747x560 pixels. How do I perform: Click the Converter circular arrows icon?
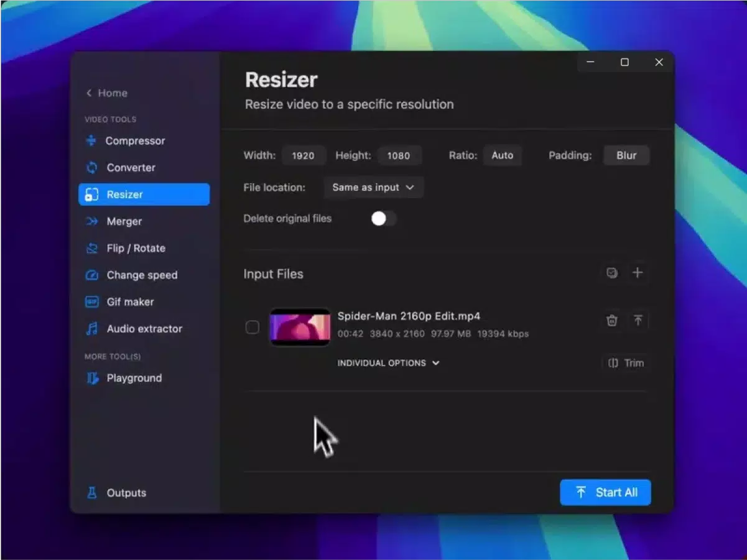91,168
